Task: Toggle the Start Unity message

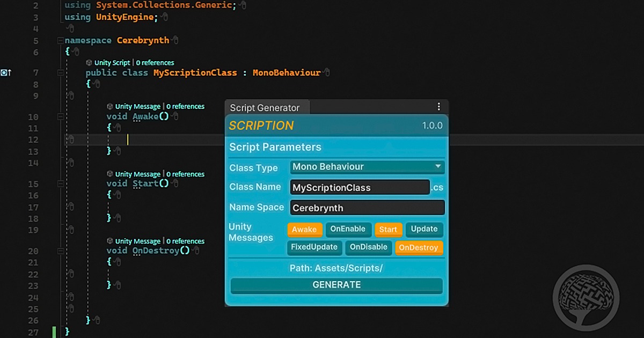Action: point(388,230)
